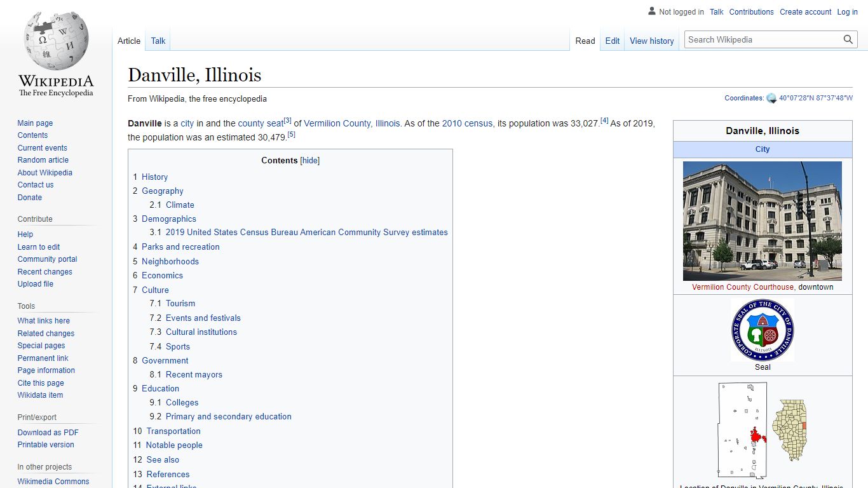Viewport: 868px width, 488px height.
Task: Jump to Colleges subsection
Action: 182,402
